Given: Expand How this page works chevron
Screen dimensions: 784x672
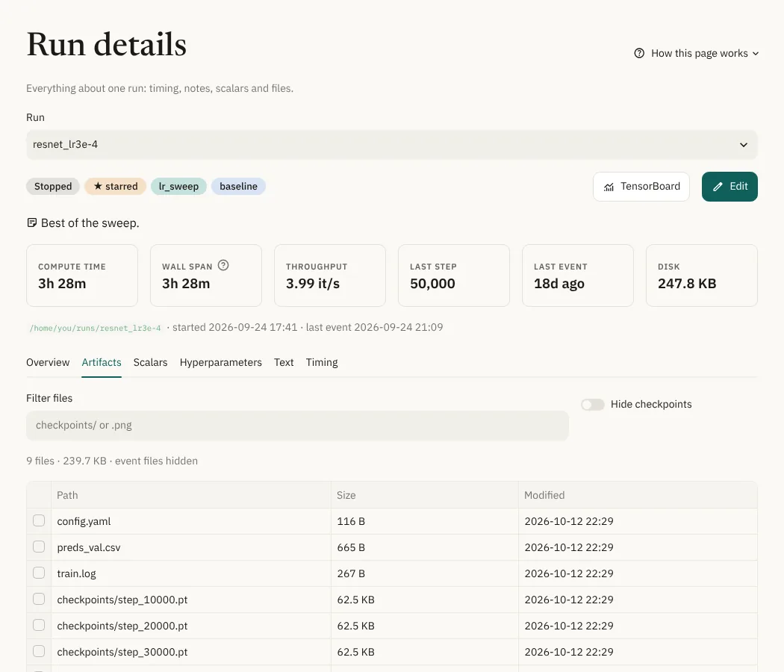Looking at the screenshot, I should [x=756, y=54].
